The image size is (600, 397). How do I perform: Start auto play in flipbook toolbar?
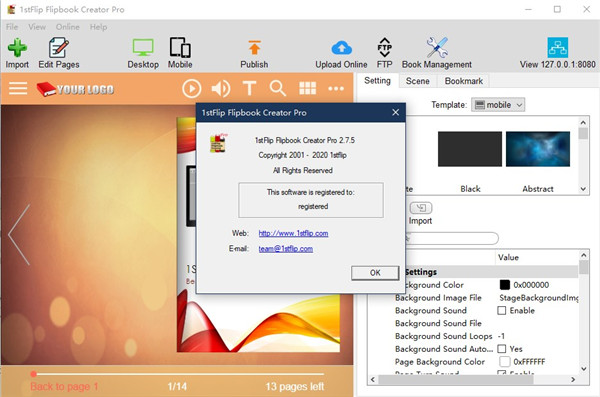(x=192, y=88)
